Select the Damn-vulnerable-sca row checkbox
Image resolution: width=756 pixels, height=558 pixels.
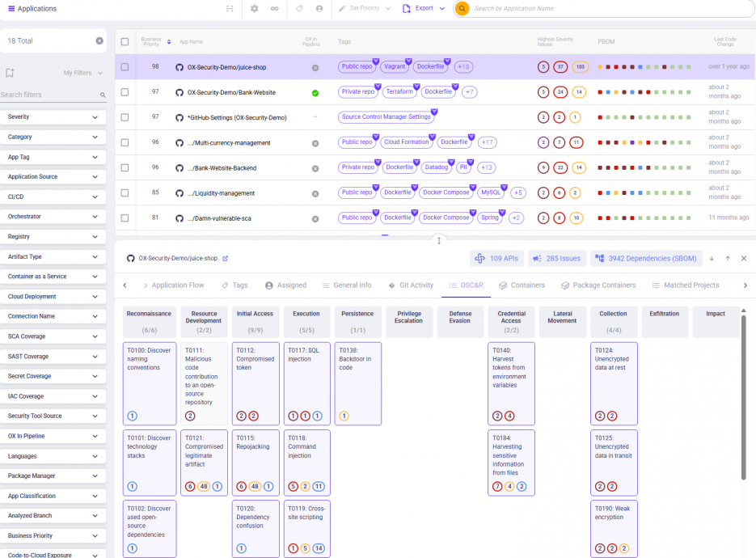(x=125, y=218)
